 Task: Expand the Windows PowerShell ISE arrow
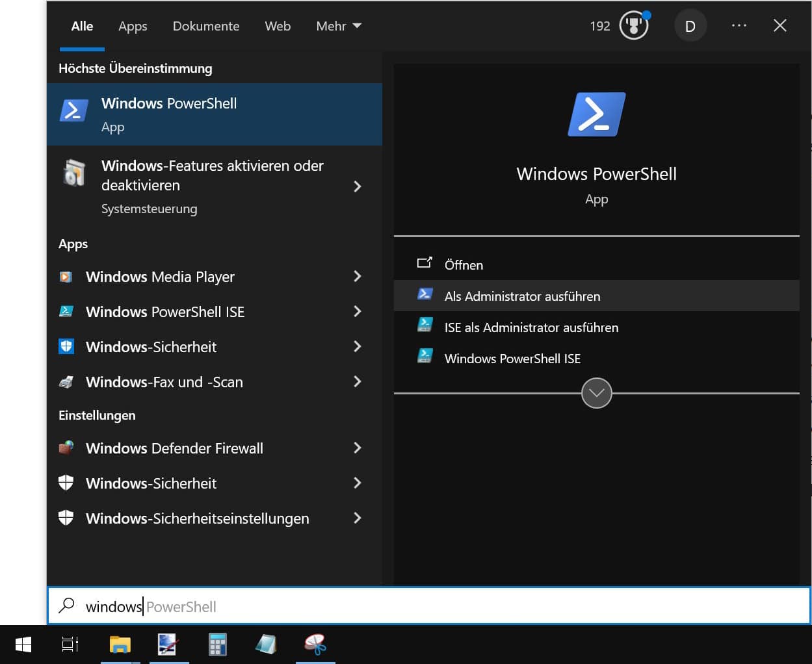tap(357, 311)
